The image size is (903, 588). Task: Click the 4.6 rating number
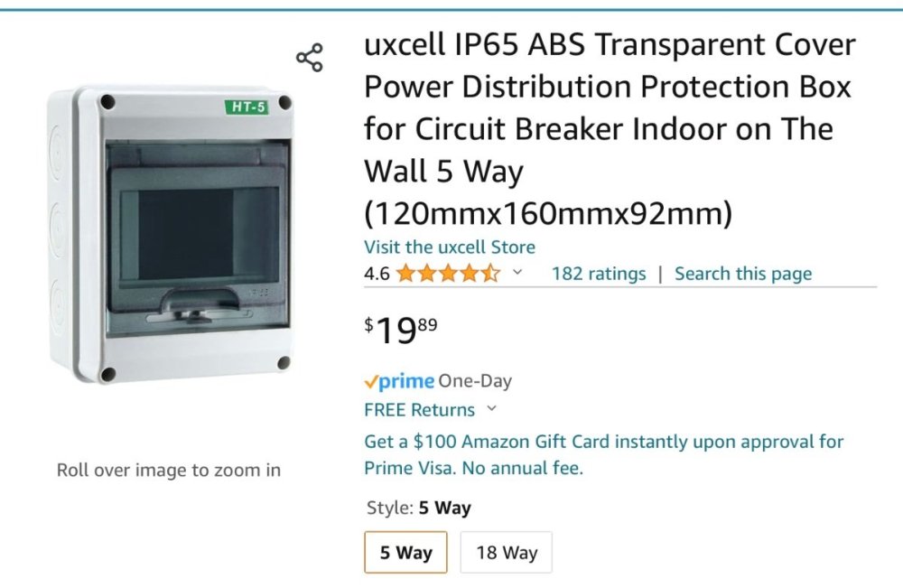(x=377, y=274)
